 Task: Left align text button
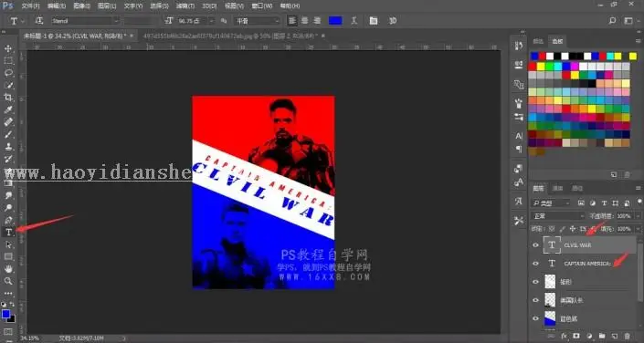[292, 20]
